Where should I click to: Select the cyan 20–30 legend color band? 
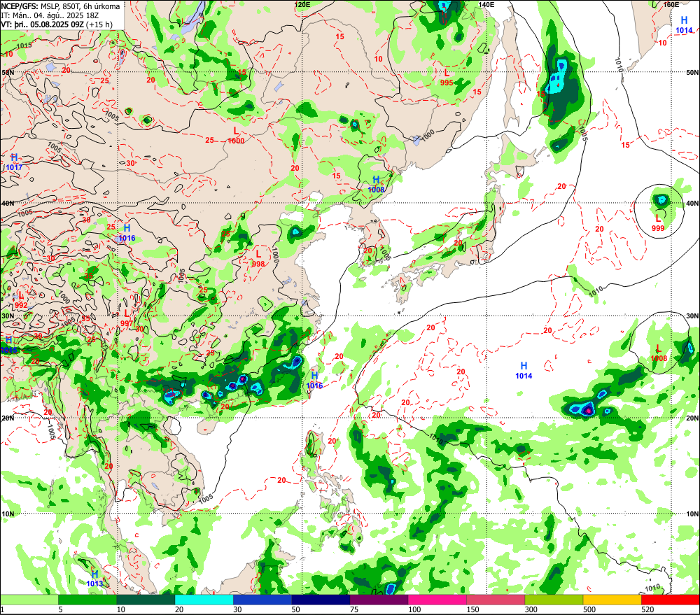click(x=204, y=600)
